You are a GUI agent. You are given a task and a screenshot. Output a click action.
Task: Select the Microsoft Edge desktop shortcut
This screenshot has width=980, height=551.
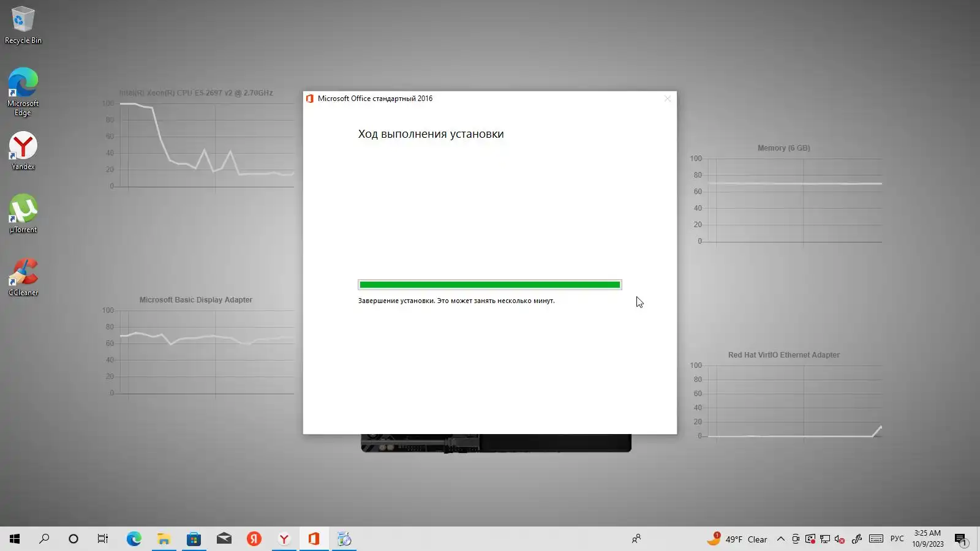[23, 92]
